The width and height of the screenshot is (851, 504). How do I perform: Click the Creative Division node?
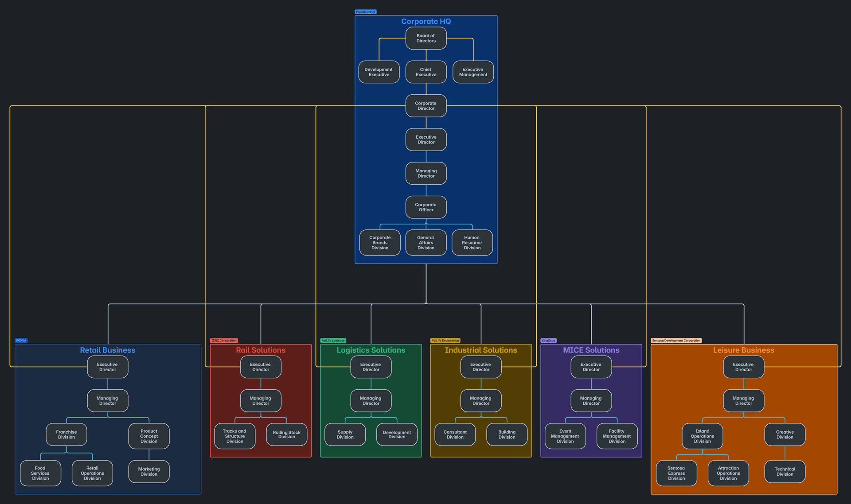coord(785,434)
